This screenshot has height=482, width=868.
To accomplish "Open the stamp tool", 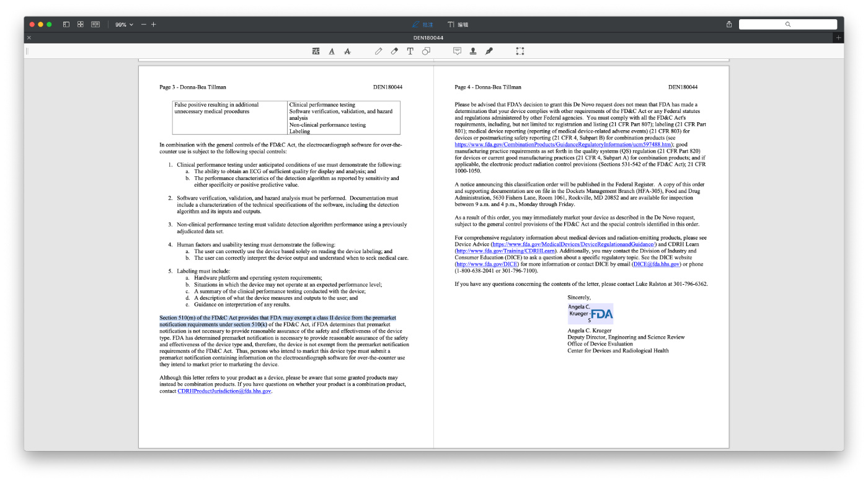I will coord(473,51).
